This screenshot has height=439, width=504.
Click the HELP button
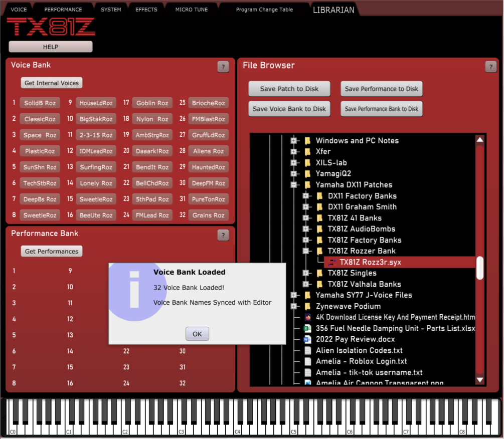coord(51,47)
